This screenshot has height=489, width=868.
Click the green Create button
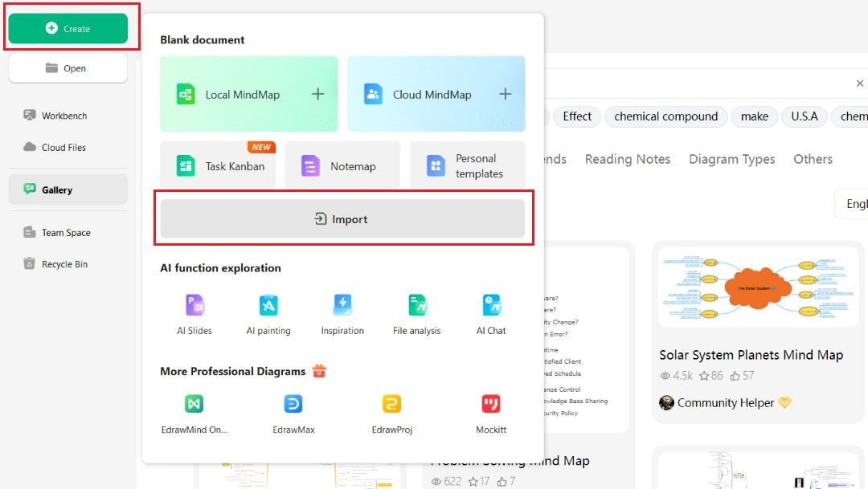(68, 28)
